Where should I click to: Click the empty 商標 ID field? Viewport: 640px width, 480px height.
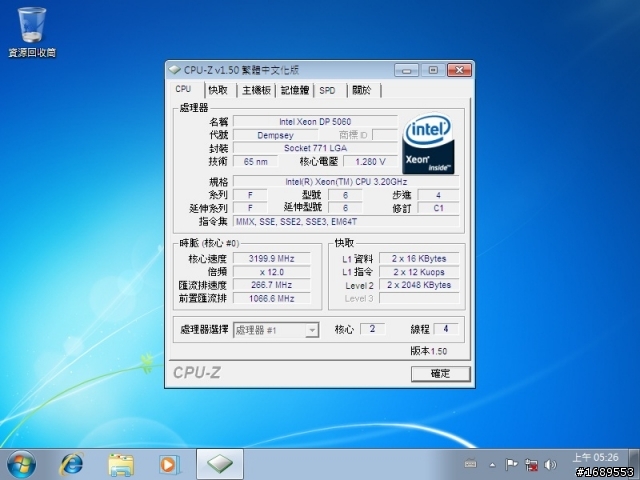pos(385,135)
